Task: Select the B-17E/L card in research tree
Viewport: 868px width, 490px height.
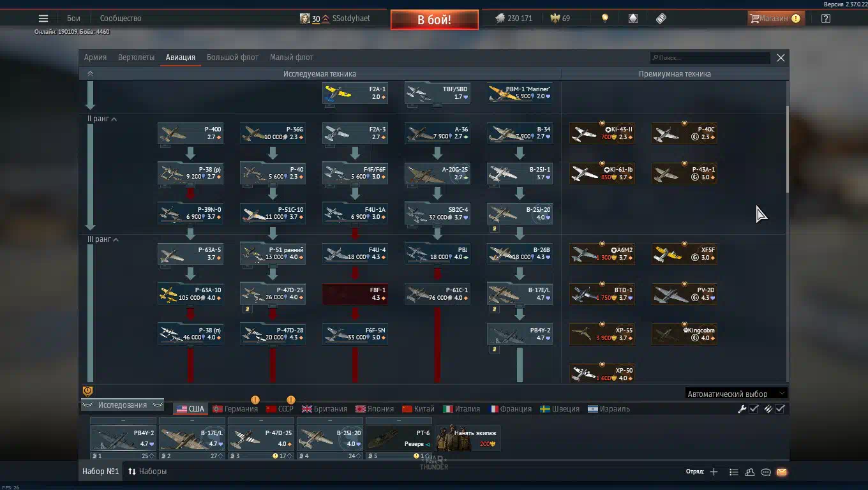Action: 520,294
